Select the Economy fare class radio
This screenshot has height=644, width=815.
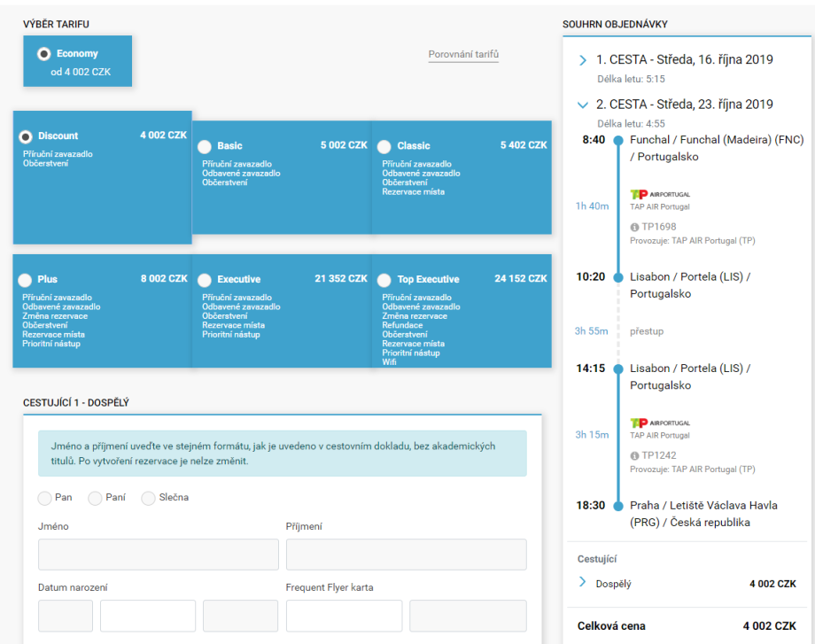point(44,54)
